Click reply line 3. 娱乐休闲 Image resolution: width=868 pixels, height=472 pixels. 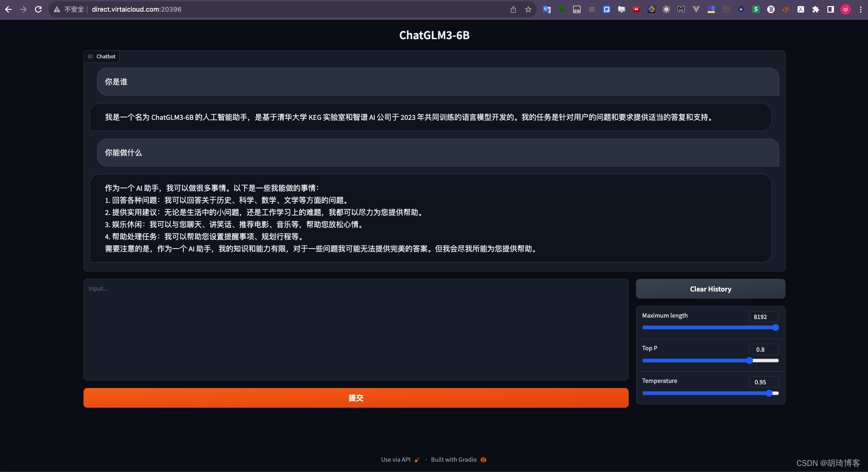[x=235, y=224]
